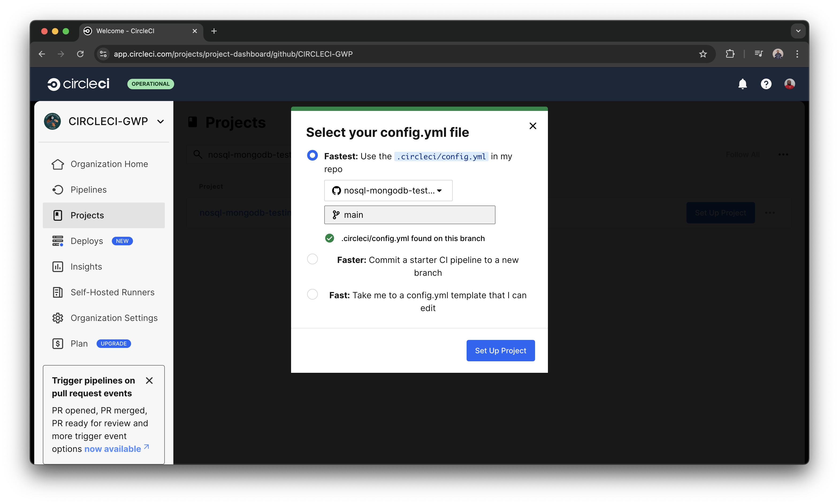Open Self-Hosted Runners page
Screen dimensions: 839x504
pos(113,292)
